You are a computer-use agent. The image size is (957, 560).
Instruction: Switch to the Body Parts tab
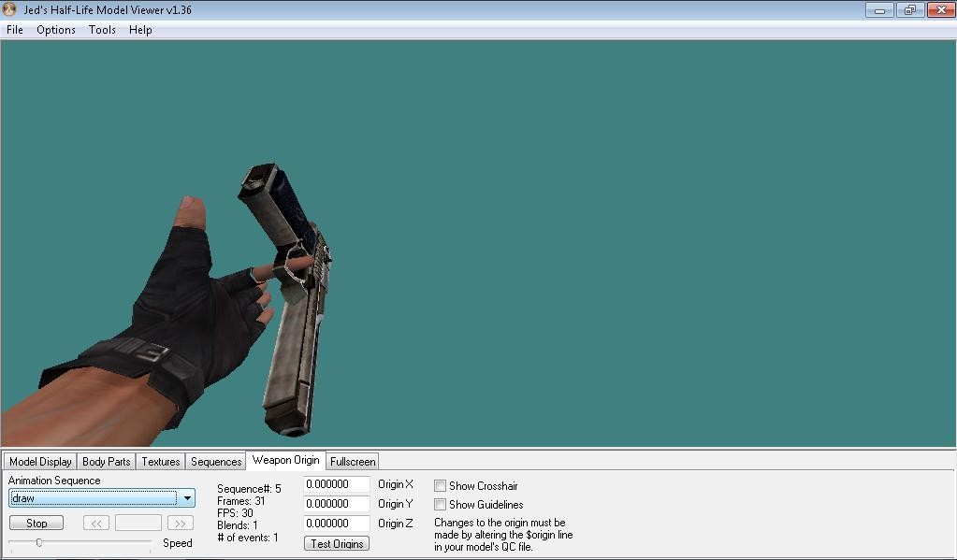(106, 461)
